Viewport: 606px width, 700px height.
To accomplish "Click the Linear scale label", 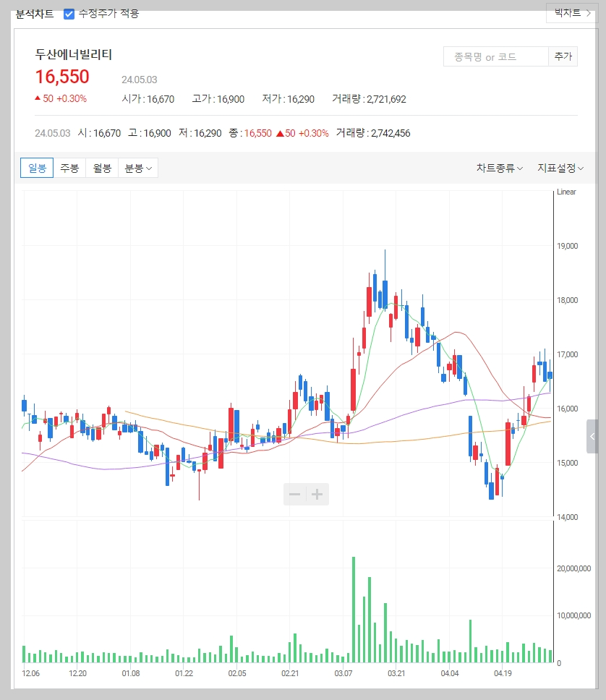I will (x=566, y=192).
